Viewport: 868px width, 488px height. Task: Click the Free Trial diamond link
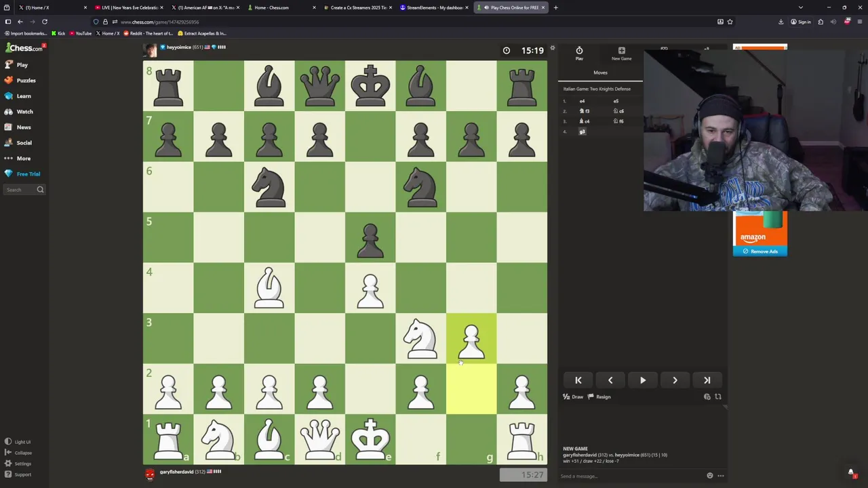tap(22, 174)
